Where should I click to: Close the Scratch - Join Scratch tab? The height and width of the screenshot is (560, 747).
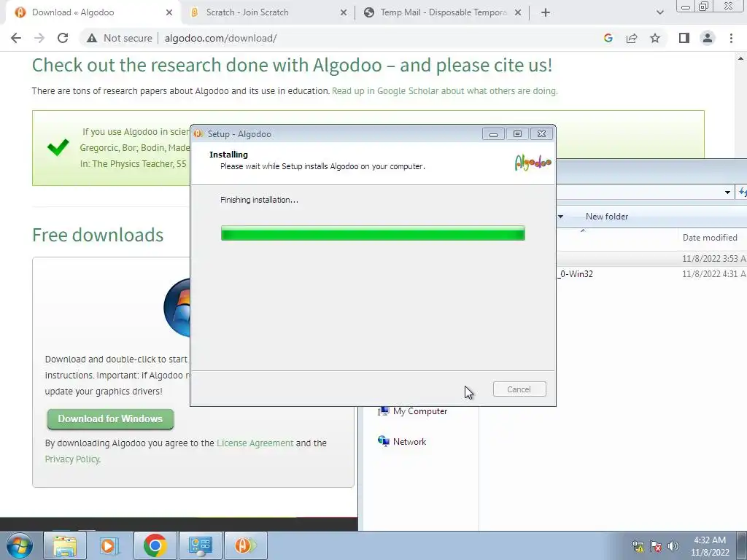click(344, 13)
